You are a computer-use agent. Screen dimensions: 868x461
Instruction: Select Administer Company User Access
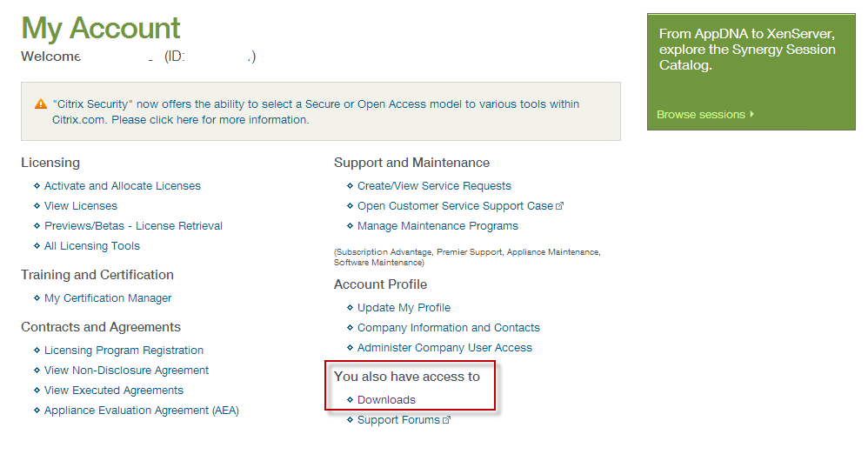pyautogui.click(x=444, y=348)
